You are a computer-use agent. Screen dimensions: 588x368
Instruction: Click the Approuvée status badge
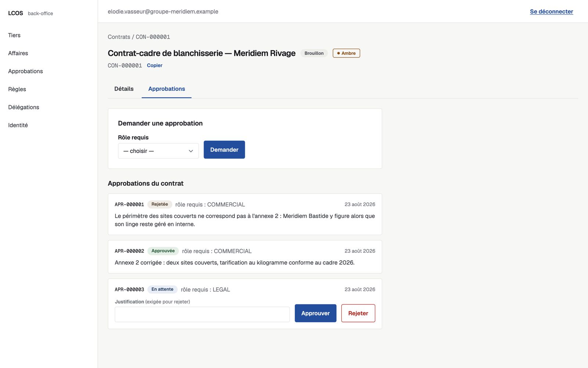click(x=163, y=251)
